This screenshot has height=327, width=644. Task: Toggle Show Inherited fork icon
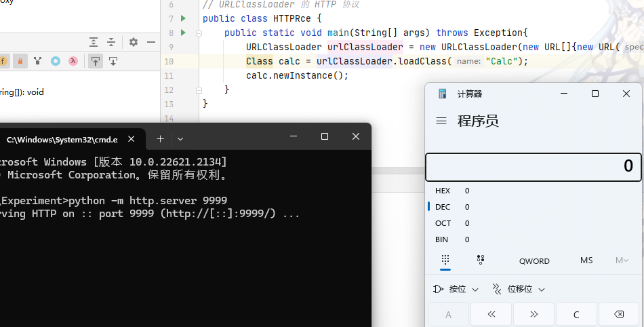click(38, 61)
